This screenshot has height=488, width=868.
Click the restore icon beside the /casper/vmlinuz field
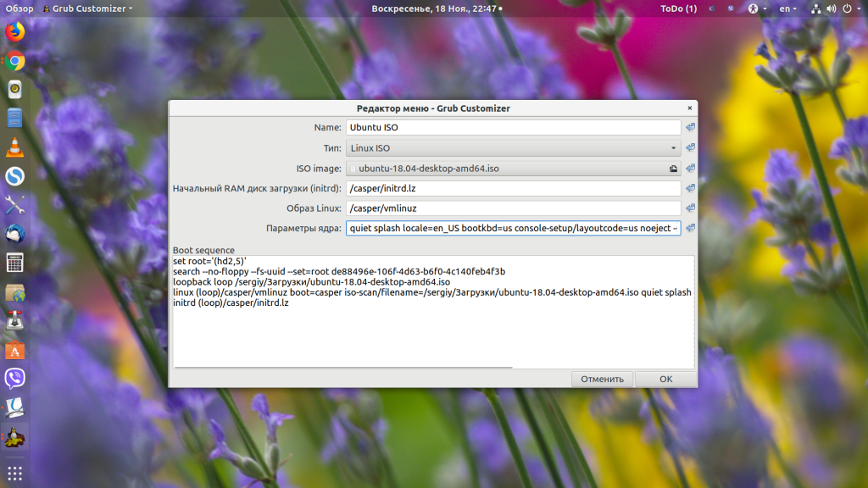click(690, 208)
